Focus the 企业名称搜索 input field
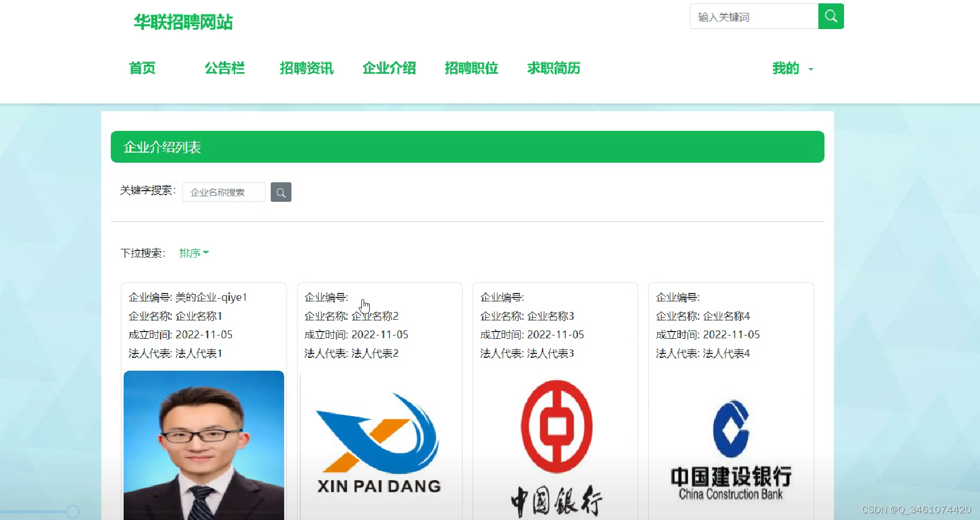The image size is (980, 520). click(x=224, y=192)
